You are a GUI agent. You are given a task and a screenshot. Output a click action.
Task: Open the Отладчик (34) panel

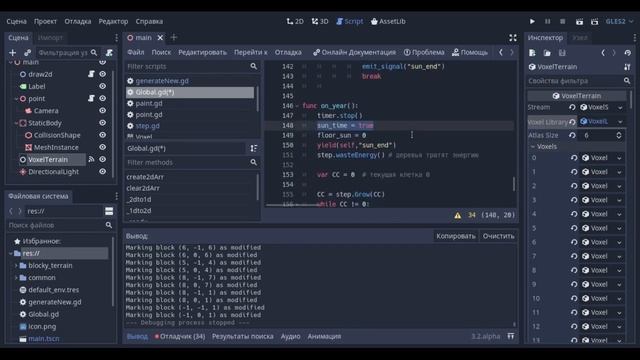pyautogui.click(x=180, y=336)
